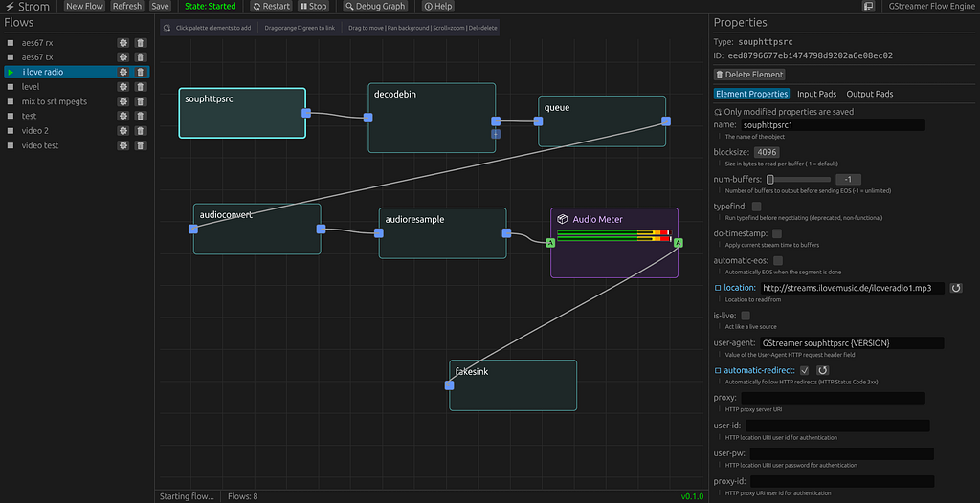Open settings gear for video test flow
The width and height of the screenshot is (980, 503).
click(123, 145)
